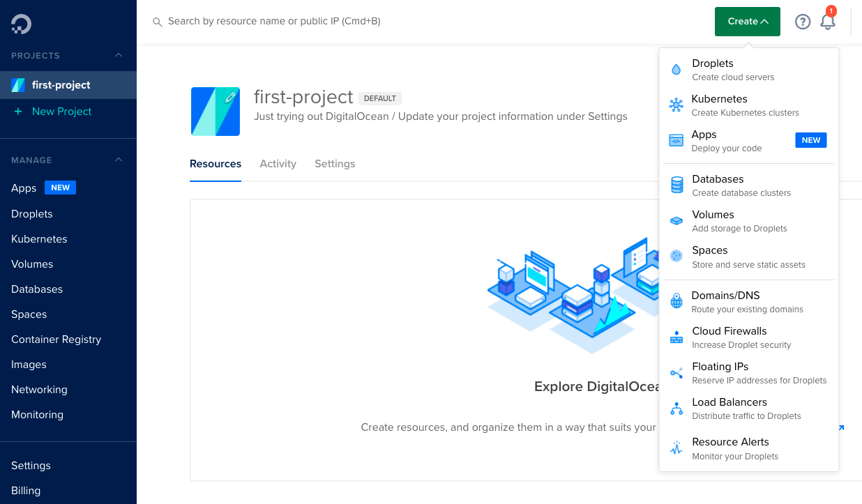Click the Cloud Firewalls brick wall icon
Image resolution: width=862 pixels, height=504 pixels.
point(676,337)
